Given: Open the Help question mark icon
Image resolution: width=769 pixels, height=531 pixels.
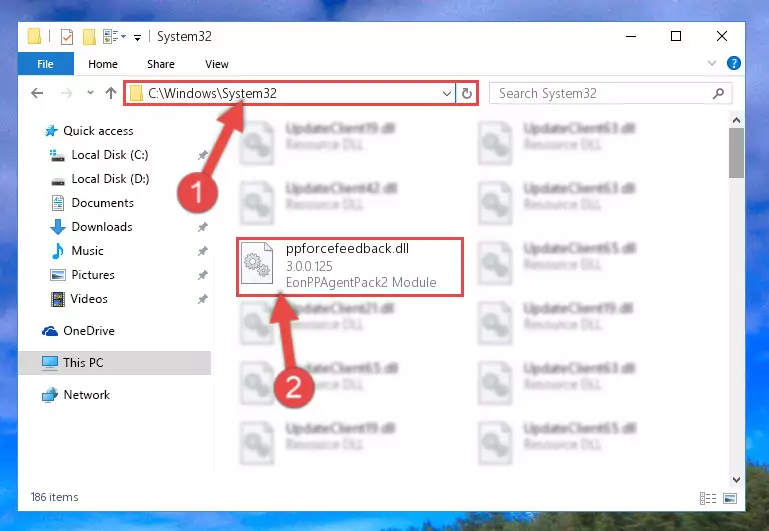Looking at the screenshot, I should [x=734, y=63].
